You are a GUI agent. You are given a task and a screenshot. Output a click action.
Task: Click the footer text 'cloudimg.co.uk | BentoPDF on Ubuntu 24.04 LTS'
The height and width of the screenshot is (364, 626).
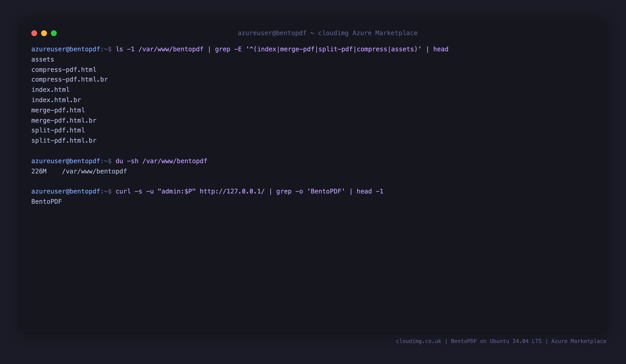pos(469,341)
